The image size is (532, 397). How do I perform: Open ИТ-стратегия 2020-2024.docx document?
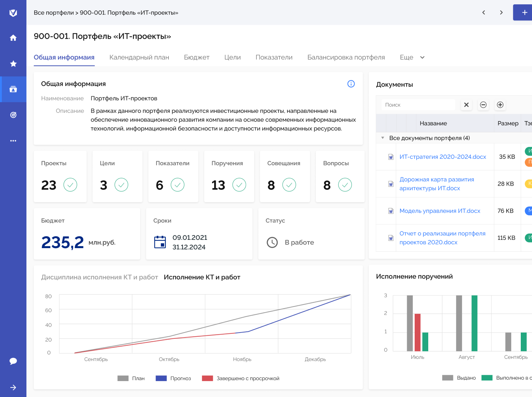pos(442,157)
